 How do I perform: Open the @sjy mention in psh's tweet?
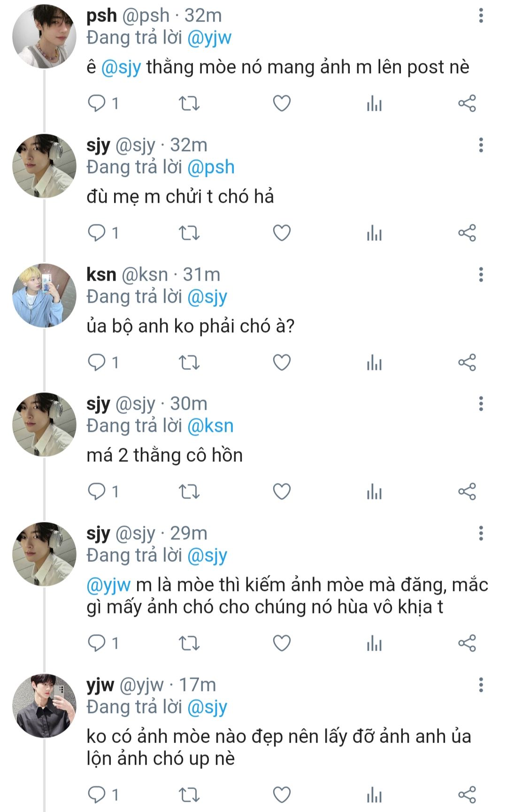121,67
